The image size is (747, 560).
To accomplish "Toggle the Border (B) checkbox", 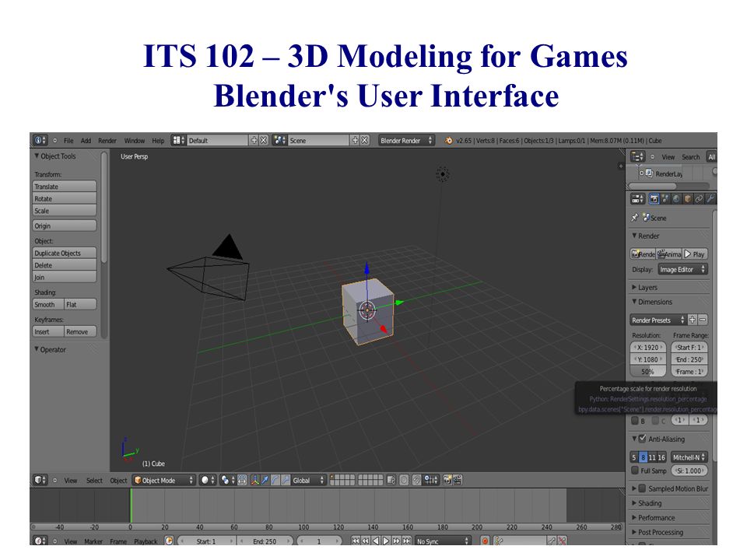I will point(635,421).
